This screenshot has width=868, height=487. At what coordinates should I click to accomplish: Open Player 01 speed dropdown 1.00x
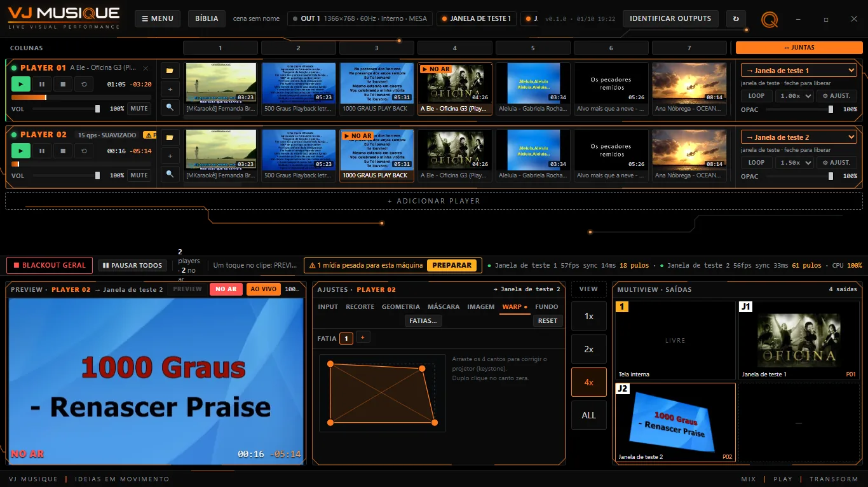(794, 96)
